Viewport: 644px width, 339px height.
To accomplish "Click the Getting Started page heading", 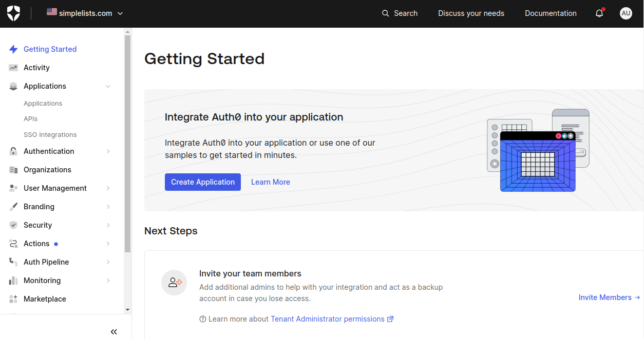I will (204, 59).
